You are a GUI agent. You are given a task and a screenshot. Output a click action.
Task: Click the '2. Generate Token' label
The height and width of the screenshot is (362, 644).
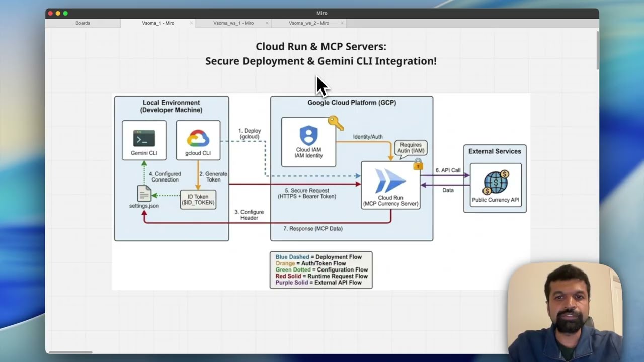[213, 176]
